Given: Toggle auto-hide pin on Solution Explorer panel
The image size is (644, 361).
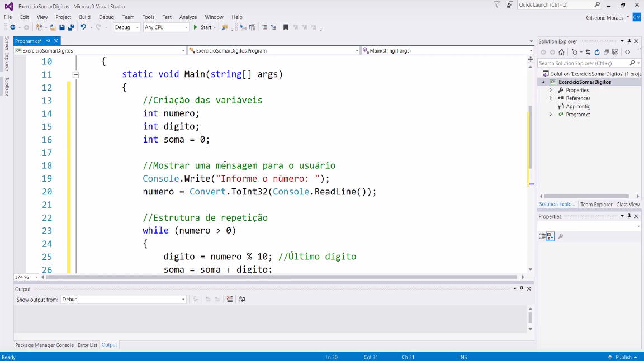Looking at the screenshot, I should (629, 41).
